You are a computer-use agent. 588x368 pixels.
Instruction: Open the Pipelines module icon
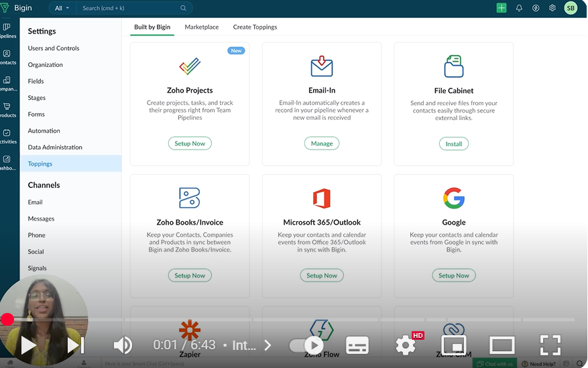[7, 27]
